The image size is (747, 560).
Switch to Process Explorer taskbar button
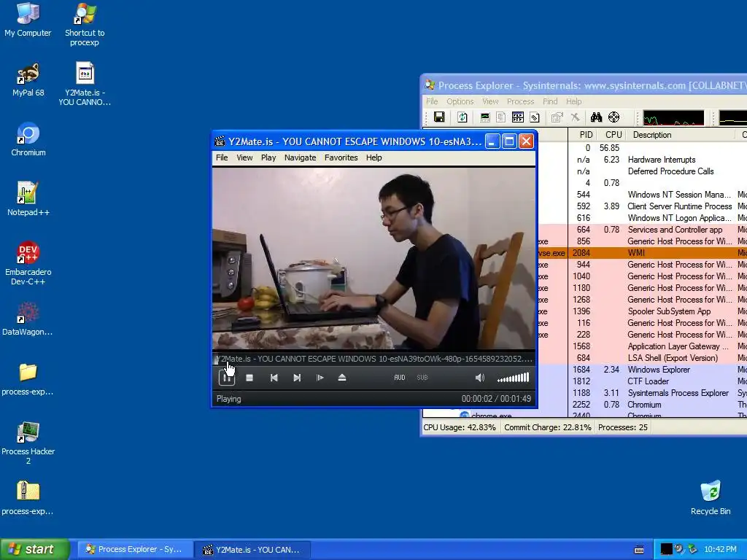(x=134, y=550)
